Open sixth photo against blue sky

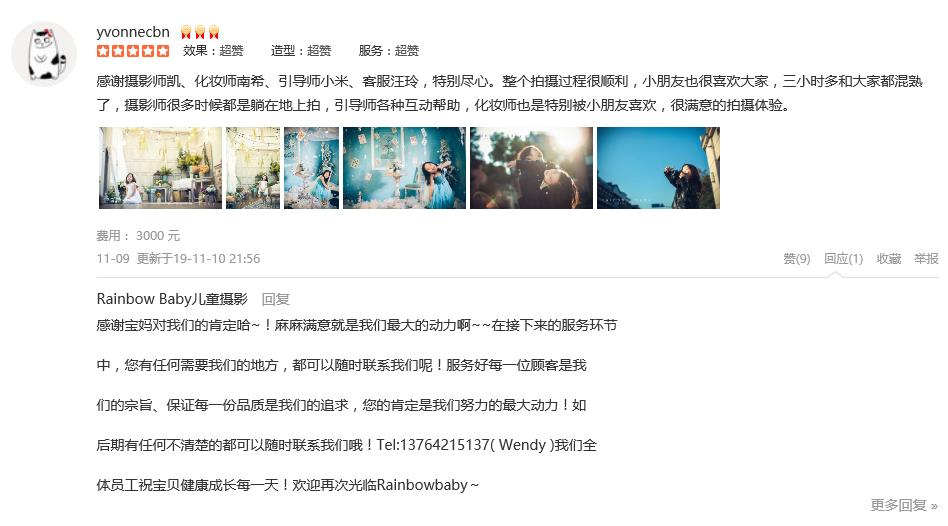tap(658, 168)
